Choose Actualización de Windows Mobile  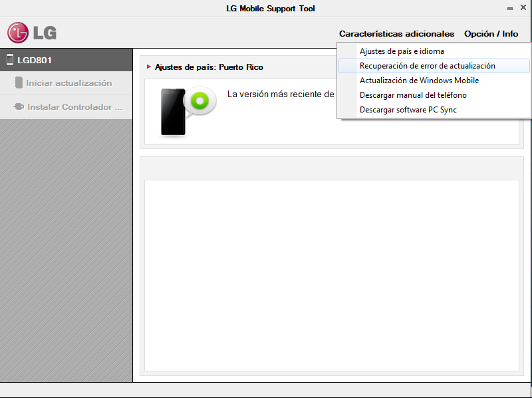point(434,81)
